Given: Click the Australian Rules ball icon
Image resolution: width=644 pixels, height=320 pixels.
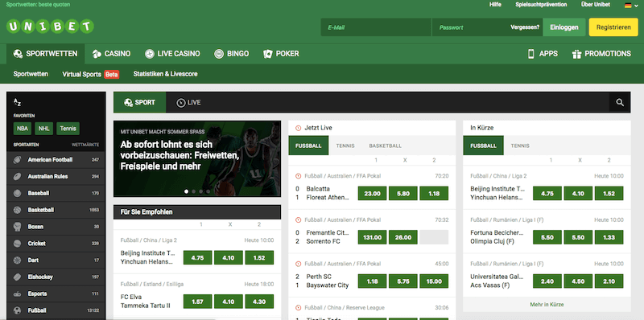Looking at the screenshot, I should pos(17,176).
